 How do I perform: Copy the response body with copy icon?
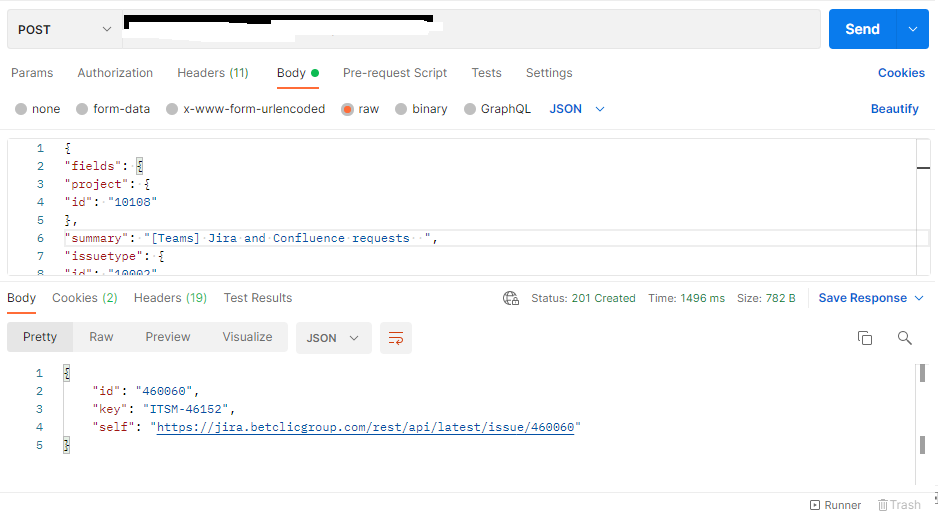tap(864, 338)
